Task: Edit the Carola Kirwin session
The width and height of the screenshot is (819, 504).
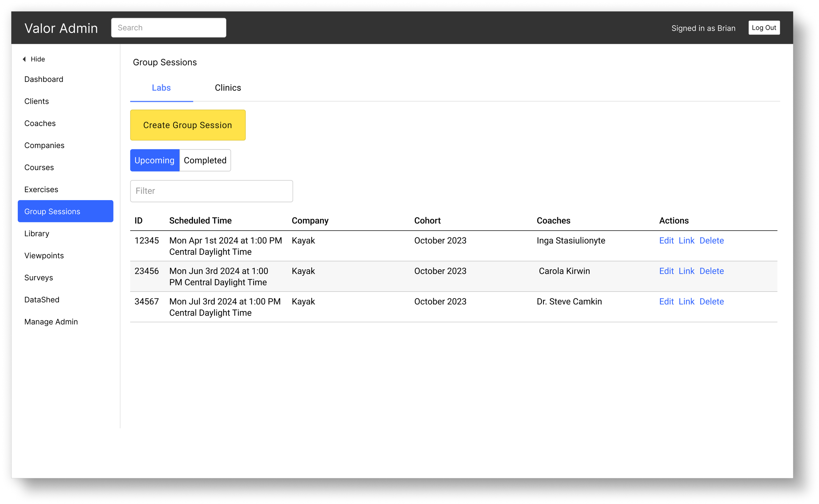Action: click(x=666, y=271)
